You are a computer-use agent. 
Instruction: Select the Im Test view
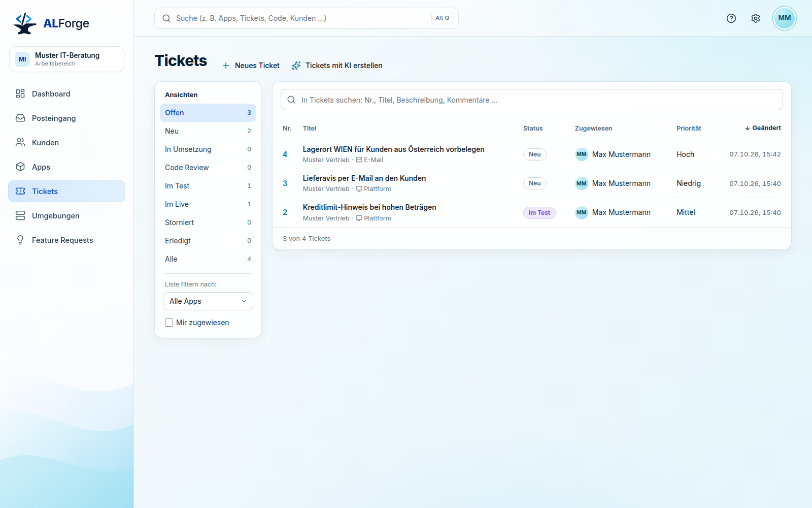[x=208, y=186]
